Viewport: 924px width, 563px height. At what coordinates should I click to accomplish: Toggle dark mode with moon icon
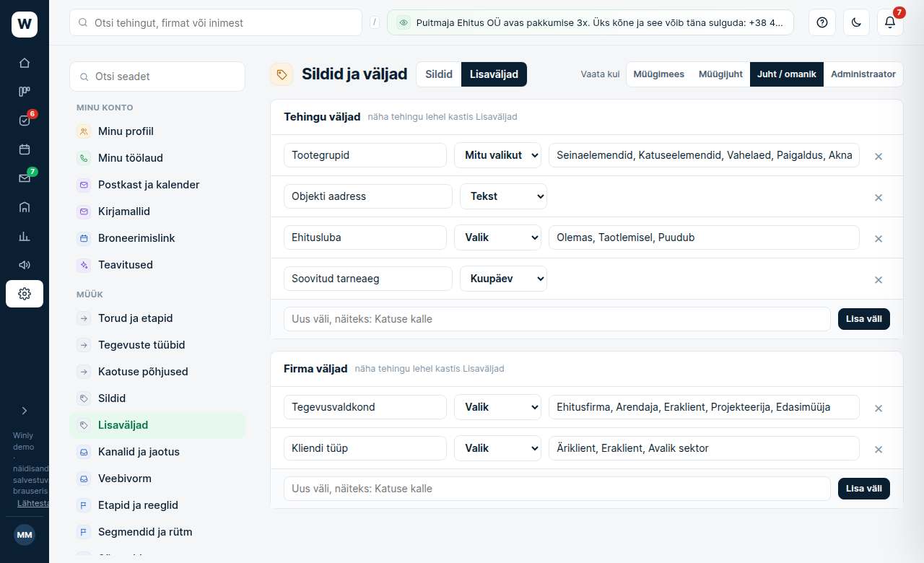pos(856,22)
